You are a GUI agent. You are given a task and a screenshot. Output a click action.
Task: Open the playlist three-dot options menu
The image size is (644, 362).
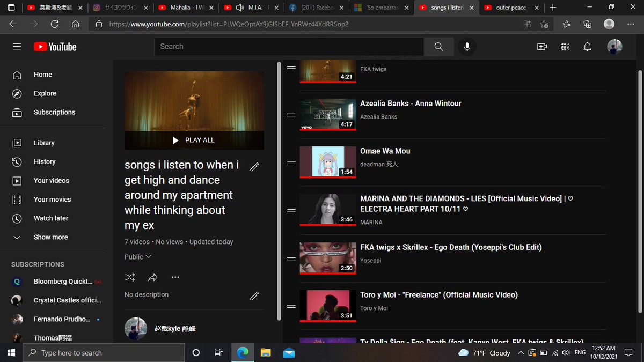(x=175, y=277)
